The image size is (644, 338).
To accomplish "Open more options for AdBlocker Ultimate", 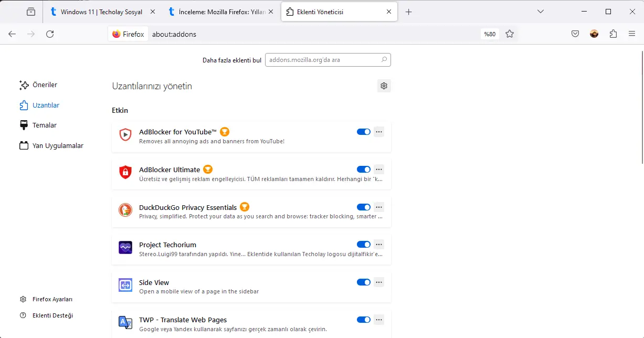I will coord(379,170).
